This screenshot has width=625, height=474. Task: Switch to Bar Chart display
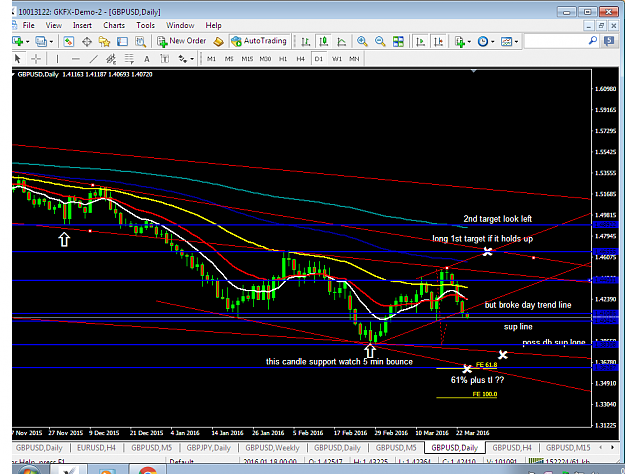tap(306, 41)
